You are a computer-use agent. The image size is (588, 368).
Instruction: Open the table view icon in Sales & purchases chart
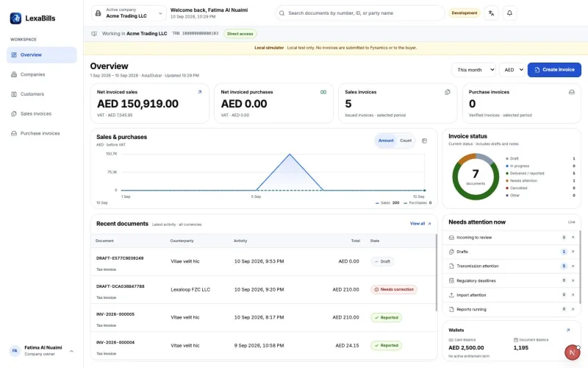click(425, 141)
